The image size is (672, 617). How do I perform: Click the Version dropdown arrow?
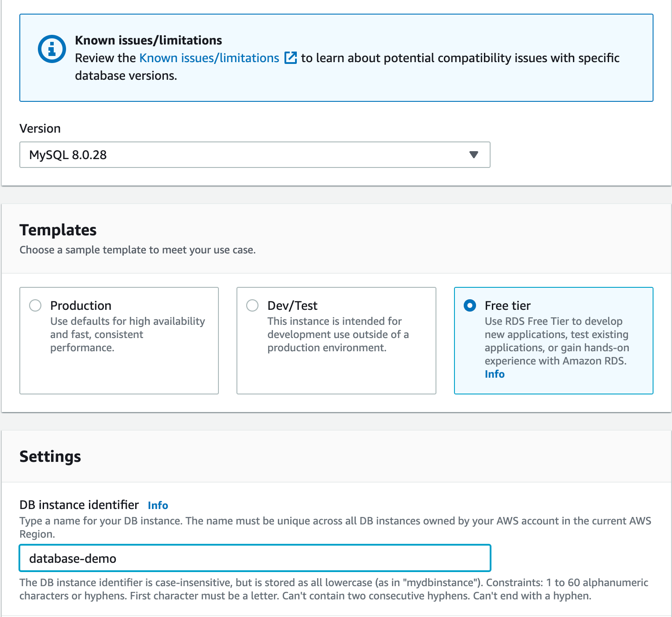coord(474,155)
